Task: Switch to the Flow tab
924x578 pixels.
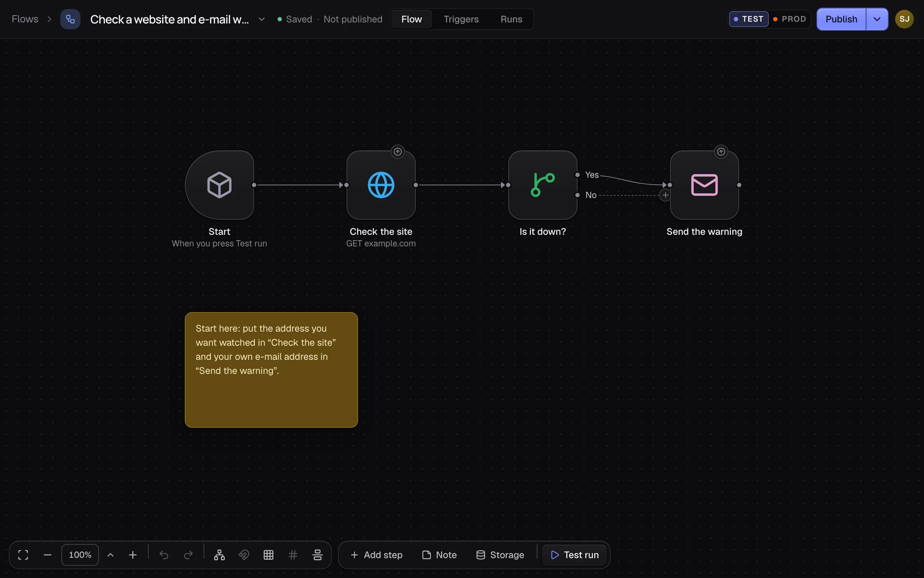Action: 411,19
